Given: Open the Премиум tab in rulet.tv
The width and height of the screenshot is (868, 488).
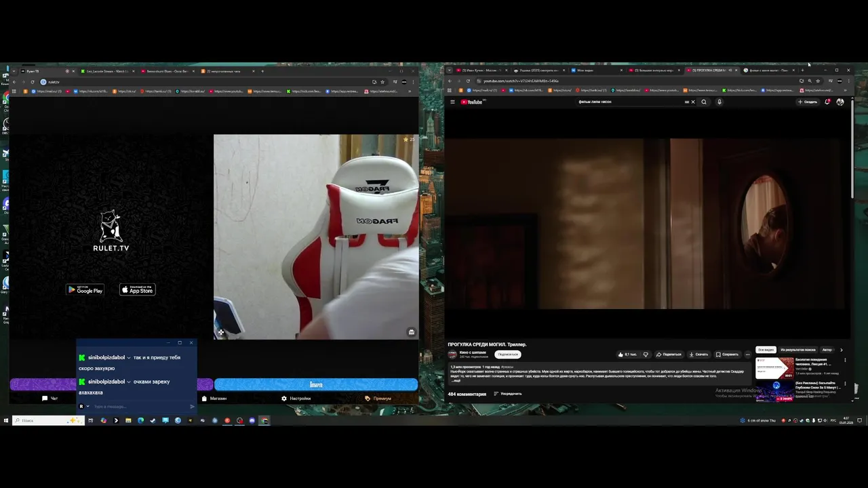Looking at the screenshot, I should click(x=378, y=399).
